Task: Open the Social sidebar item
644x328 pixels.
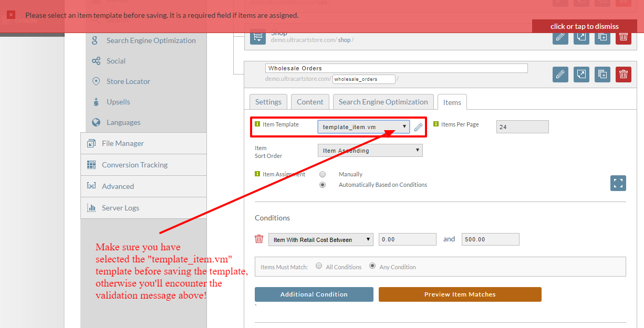Action: click(x=116, y=61)
